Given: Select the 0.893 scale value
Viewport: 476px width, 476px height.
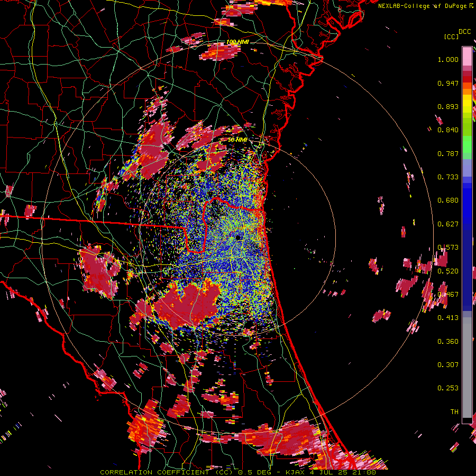Looking at the screenshot, I should pos(448,106).
